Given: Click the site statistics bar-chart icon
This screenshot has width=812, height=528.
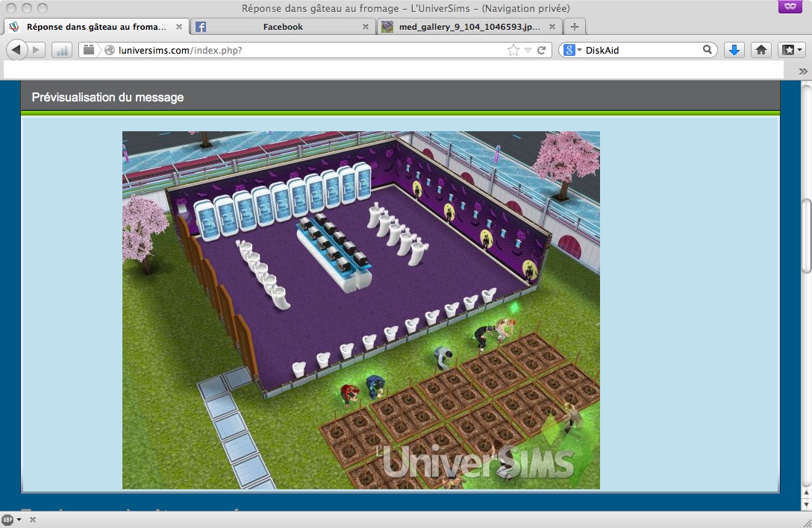Looking at the screenshot, I should [x=61, y=50].
